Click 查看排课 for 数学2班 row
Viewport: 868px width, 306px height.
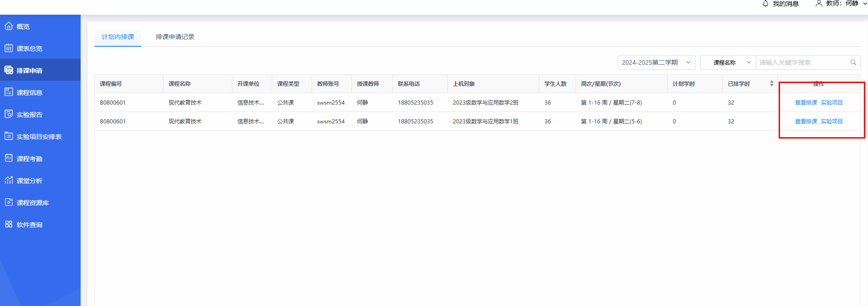[806, 103]
